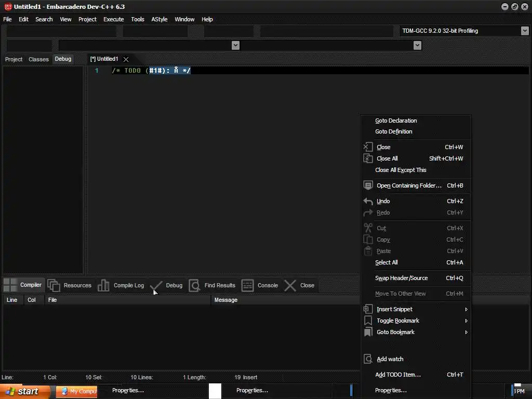Open the Window menu
Image resolution: width=532 pixels, height=399 pixels.
(x=184, y=19)
